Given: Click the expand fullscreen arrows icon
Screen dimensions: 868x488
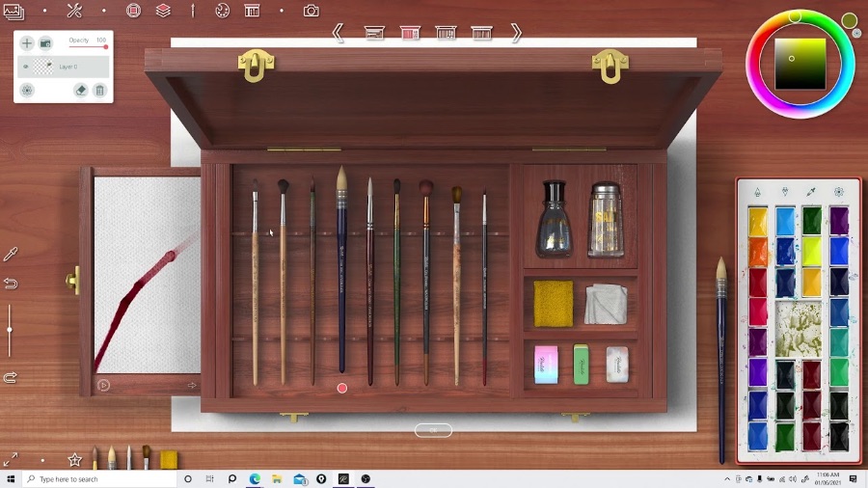Looking at the screenshot, I should pyautogui.click(x=11, y=459).
